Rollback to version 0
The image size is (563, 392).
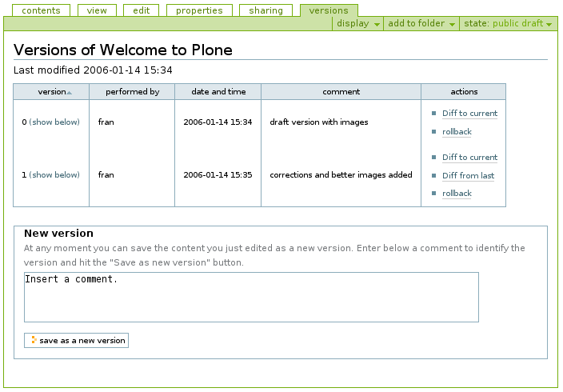[457, 132]
